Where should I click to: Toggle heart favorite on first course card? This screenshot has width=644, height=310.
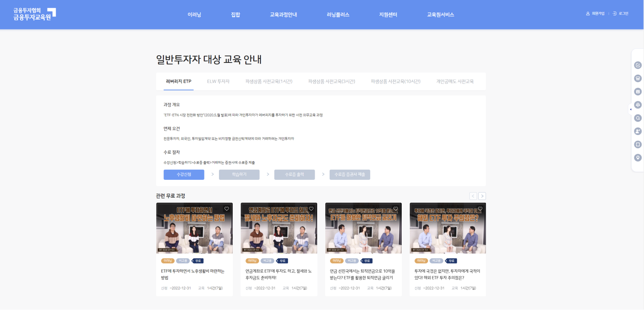(x=227, y=209)
